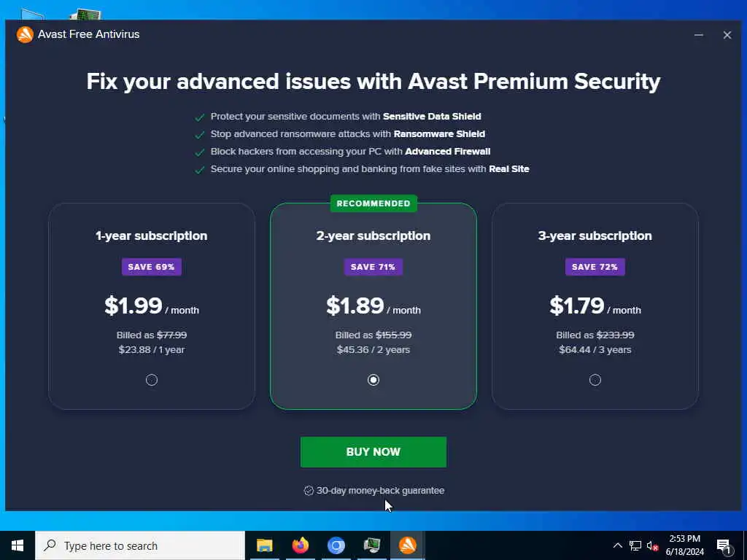Click the RECOMMENDED badge on 2-year plan
This screenshot has width=747, height=560.
click(373, 203)
